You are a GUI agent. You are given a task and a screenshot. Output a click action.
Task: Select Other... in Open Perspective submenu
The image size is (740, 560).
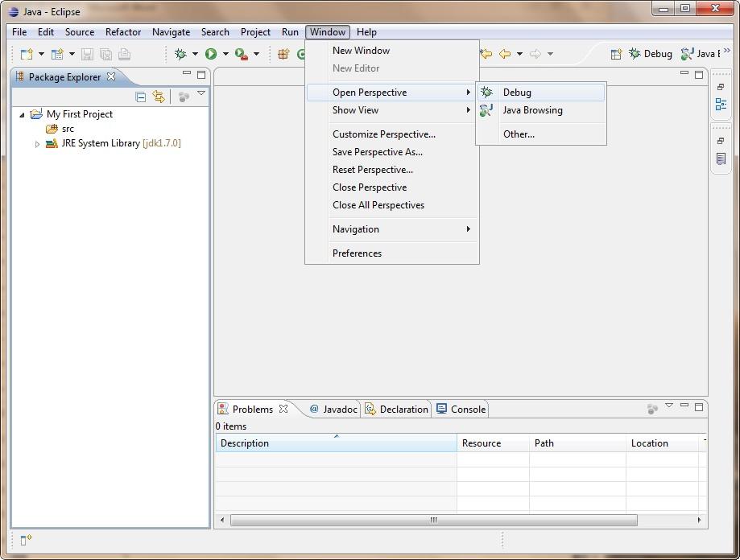click(541, 134)
